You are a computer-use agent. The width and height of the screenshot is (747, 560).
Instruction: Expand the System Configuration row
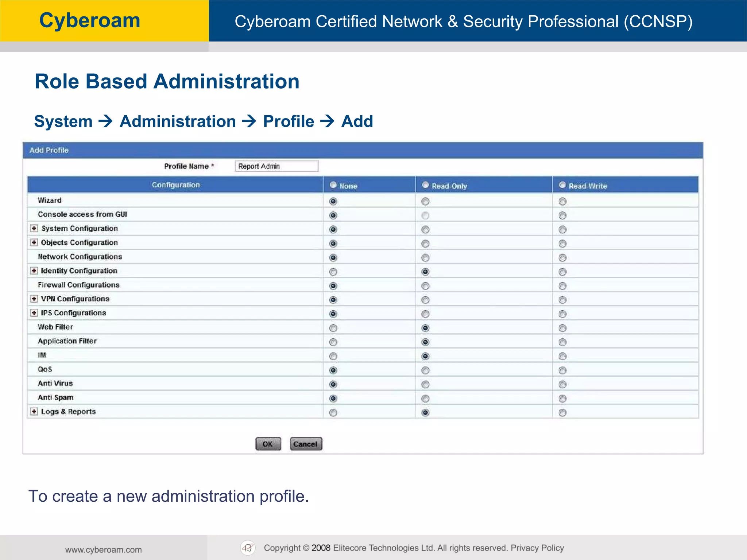(34, 228)
